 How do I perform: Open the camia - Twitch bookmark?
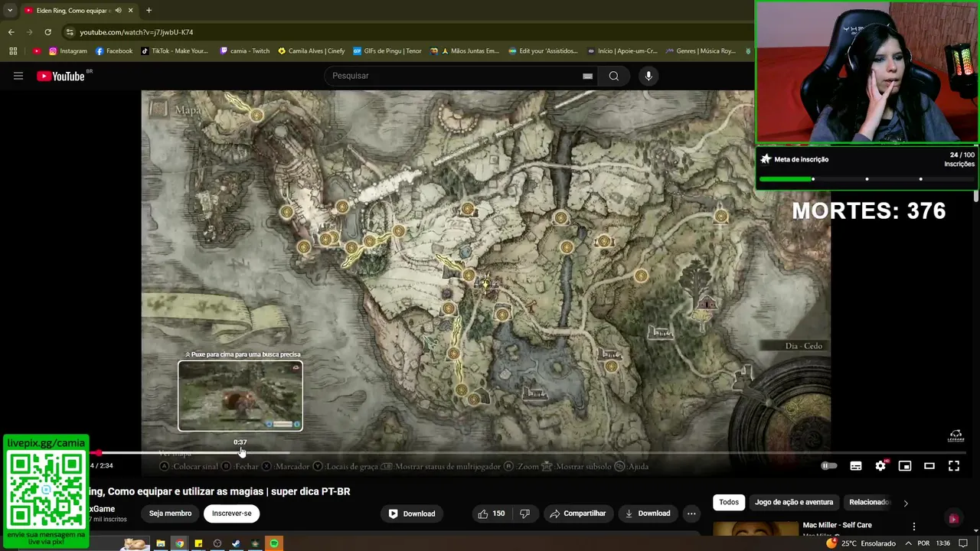point(245,51)
